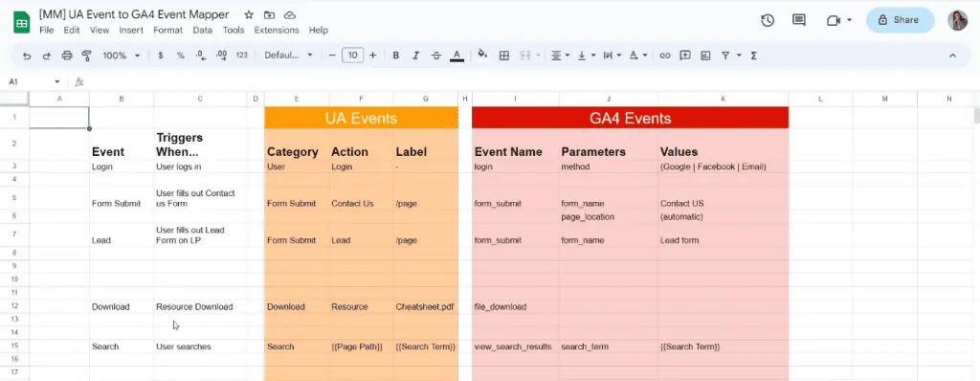980x381 pixels.
Task: Toggle italic formatting
Action: click(x=415, y=56)
